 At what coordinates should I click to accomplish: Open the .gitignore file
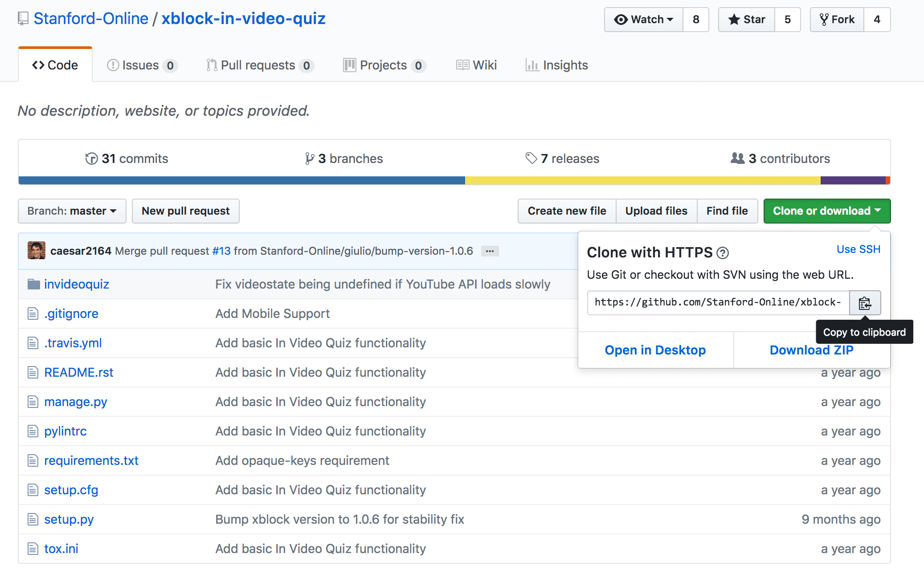pos(71,313)
